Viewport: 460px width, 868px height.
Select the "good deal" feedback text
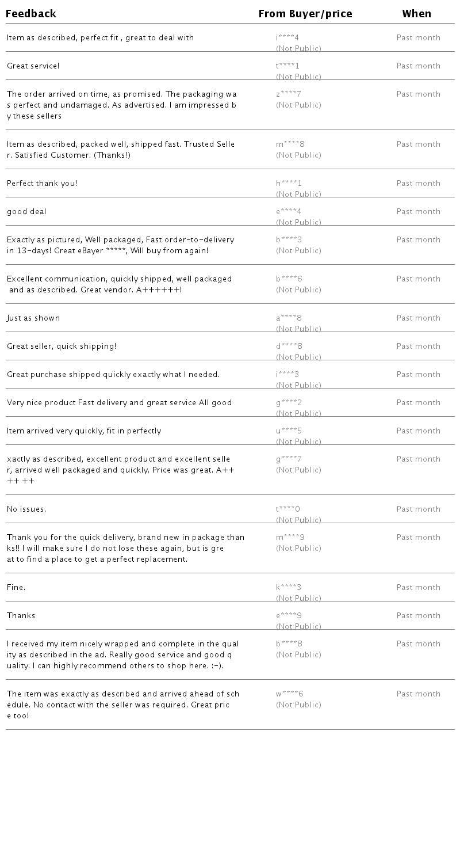26,212
